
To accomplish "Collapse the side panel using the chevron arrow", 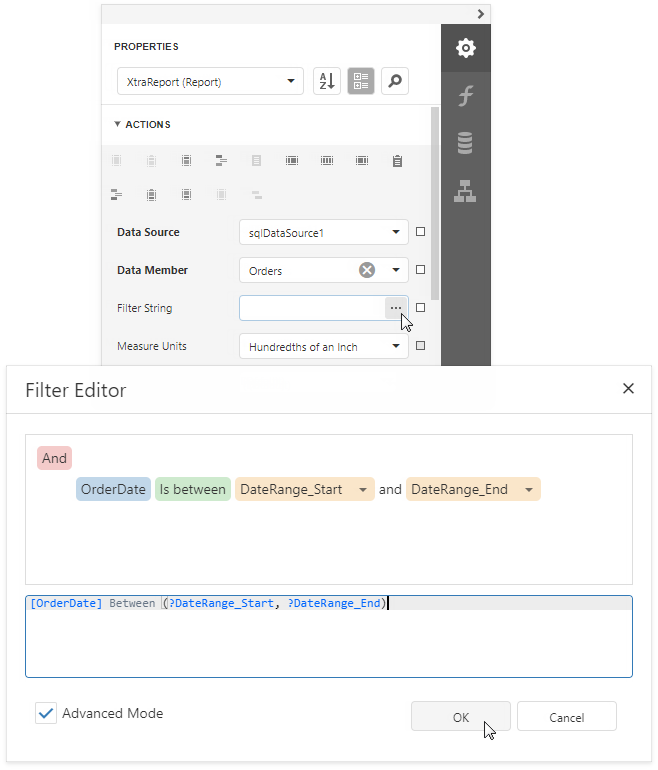I will coord(481,14).
